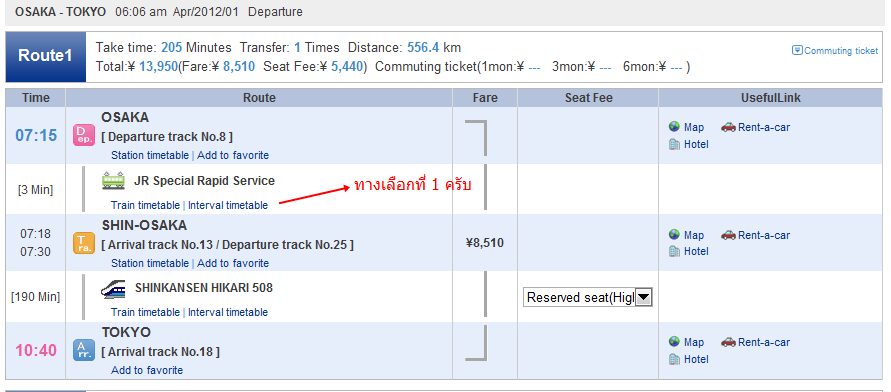The height and width of the screenshot is (392, 891).
Task: Add TOKYO station to favorite
Action: [x=147, y=370]
